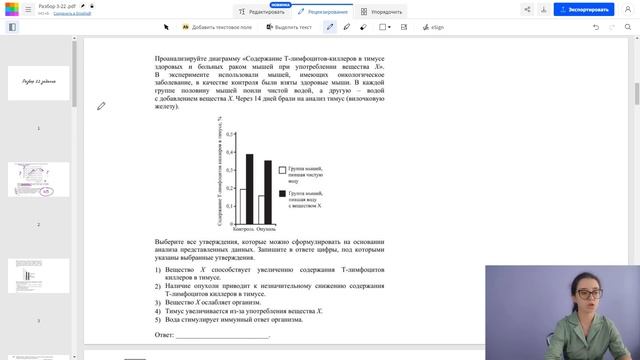Click the black legend box for вещество X

[x=282, y=193]
